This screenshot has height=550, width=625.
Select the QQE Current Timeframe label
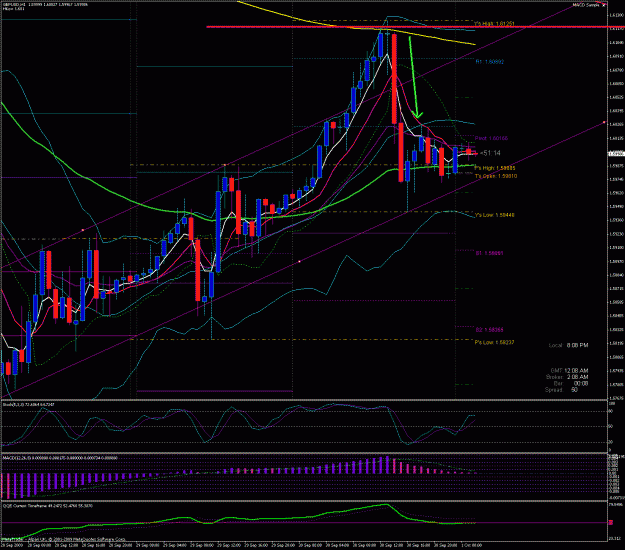(48, 506)
